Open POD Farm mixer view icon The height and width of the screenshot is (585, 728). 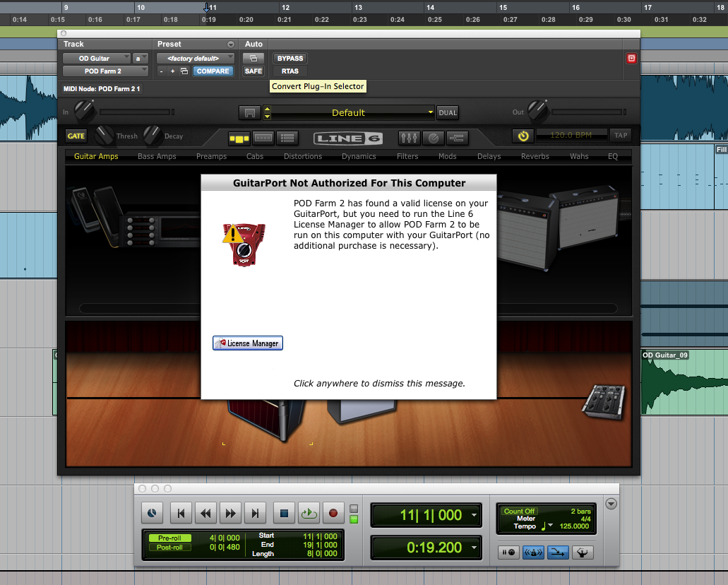point(409,138)
